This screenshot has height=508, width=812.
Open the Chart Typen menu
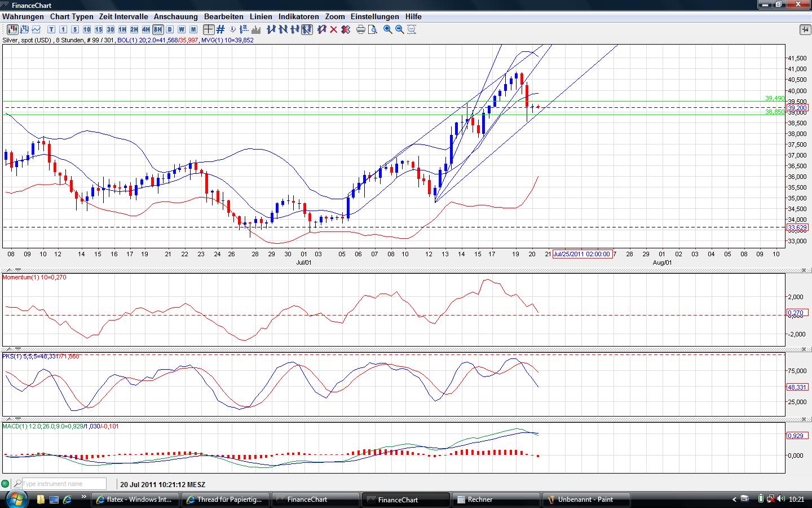[x=72, y=16]
